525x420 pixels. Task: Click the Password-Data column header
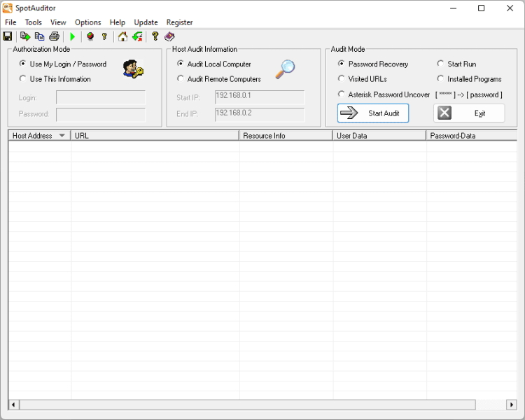[x=471, y=136]
